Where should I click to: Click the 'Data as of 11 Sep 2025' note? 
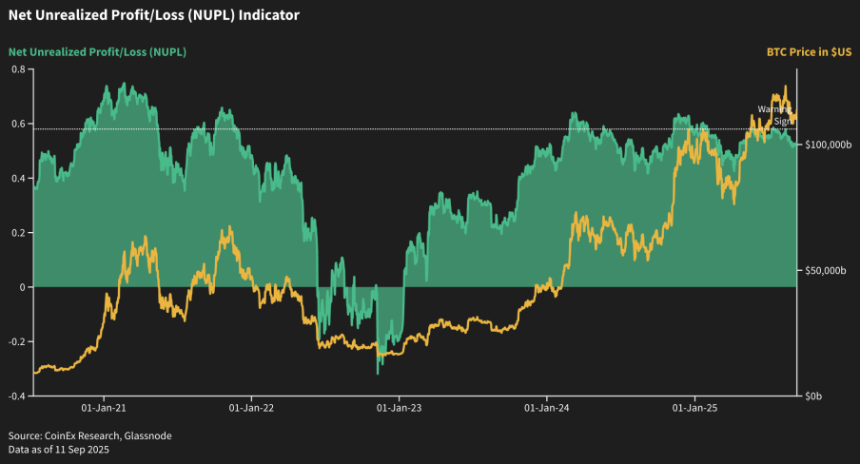coord(59,450)
